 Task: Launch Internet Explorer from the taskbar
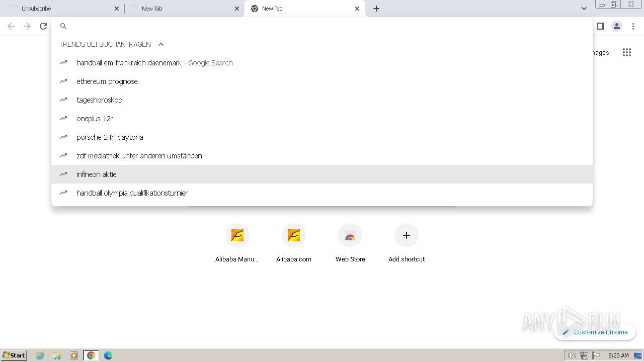(40, 355)
